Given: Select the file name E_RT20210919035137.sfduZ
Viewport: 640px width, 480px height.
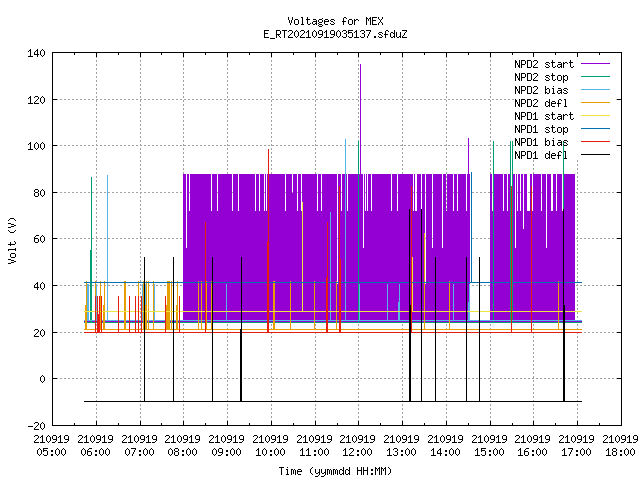Looking at the screenshot, I should [x=335, y=34].
